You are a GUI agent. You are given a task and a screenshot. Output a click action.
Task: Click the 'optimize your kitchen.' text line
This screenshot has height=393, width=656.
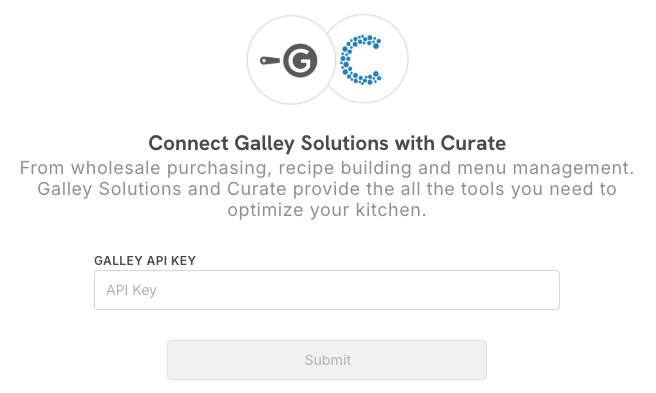coord(327,210)
